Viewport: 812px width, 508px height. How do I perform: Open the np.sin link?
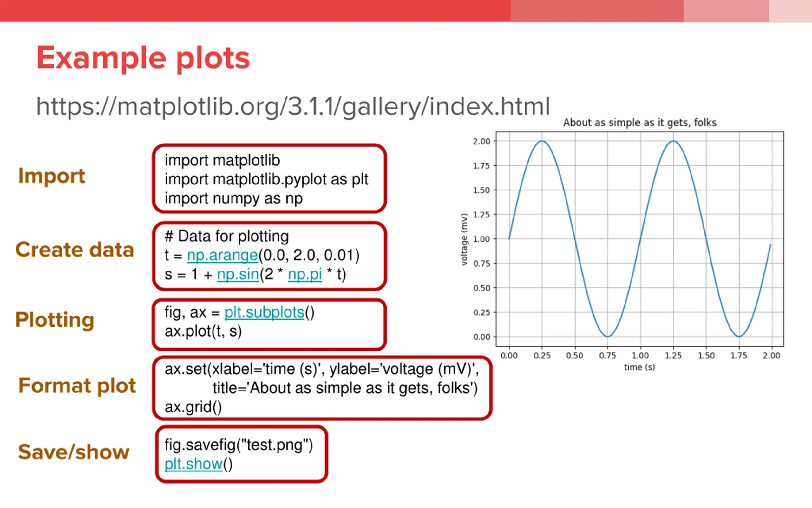tap(238, 275)
